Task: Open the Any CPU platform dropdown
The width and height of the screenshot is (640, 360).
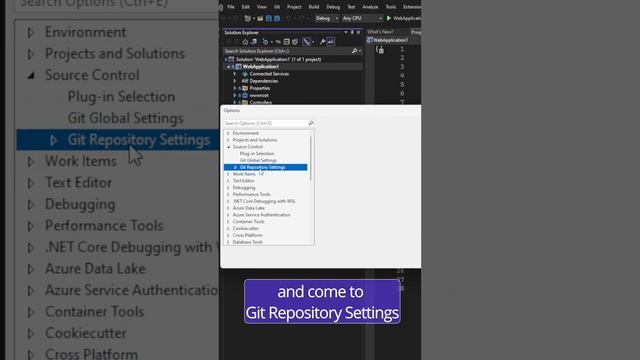Action: (x=362, y=18)
